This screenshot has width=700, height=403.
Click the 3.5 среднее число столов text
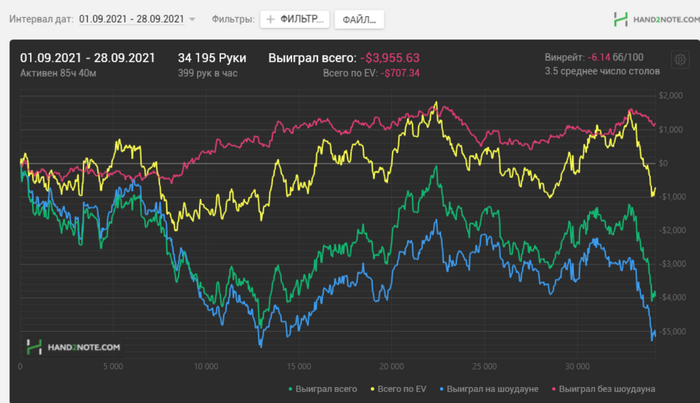click(x=602, y=71)
